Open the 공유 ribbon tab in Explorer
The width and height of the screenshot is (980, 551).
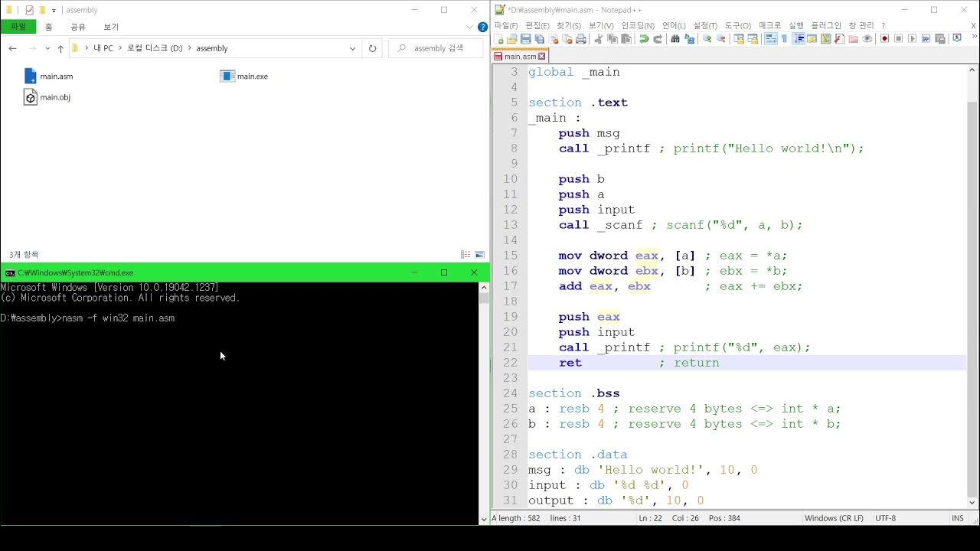coord(78,27)
